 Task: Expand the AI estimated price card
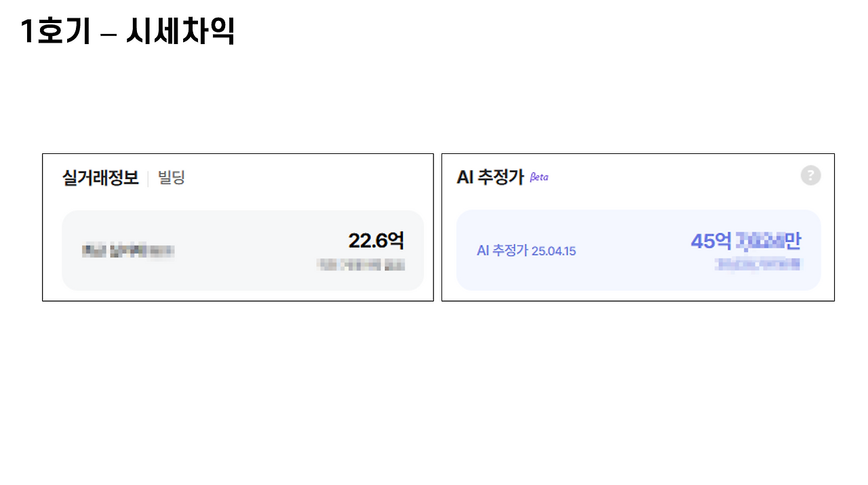[x=638, y=227]
